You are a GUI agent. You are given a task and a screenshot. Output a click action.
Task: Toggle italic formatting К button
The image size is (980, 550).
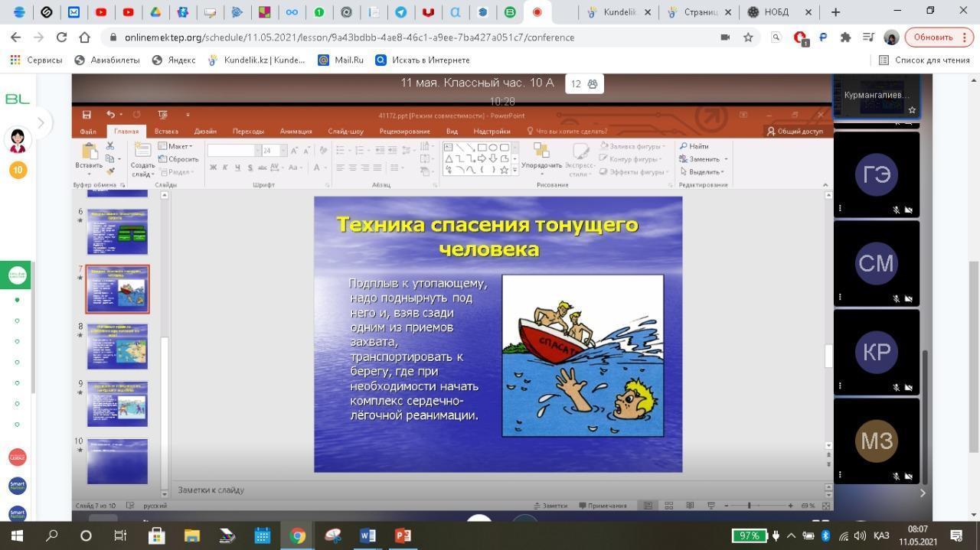click(x=225, y=168)
